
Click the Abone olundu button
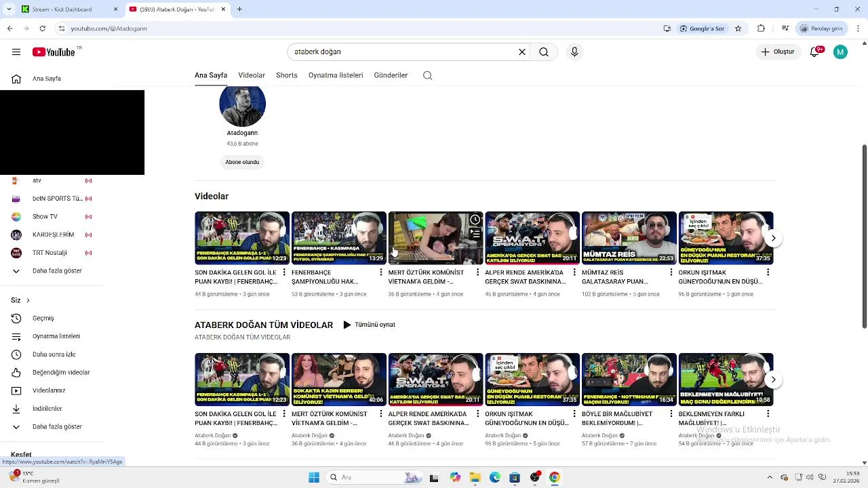coord(242,162)
